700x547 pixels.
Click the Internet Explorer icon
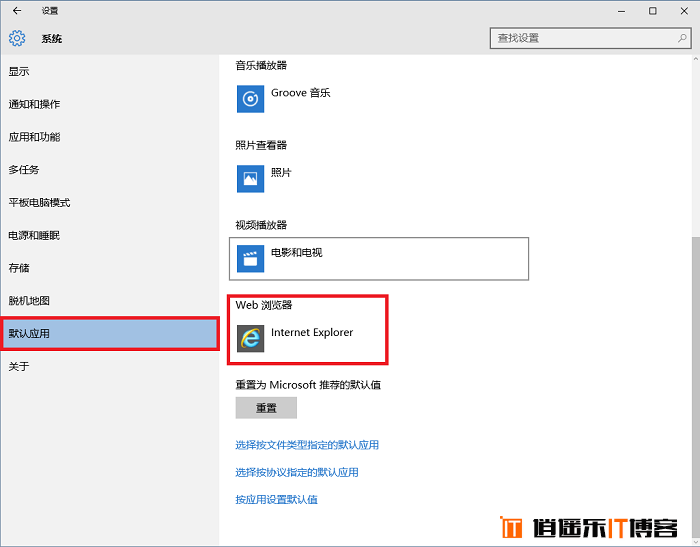pos(250,338)
